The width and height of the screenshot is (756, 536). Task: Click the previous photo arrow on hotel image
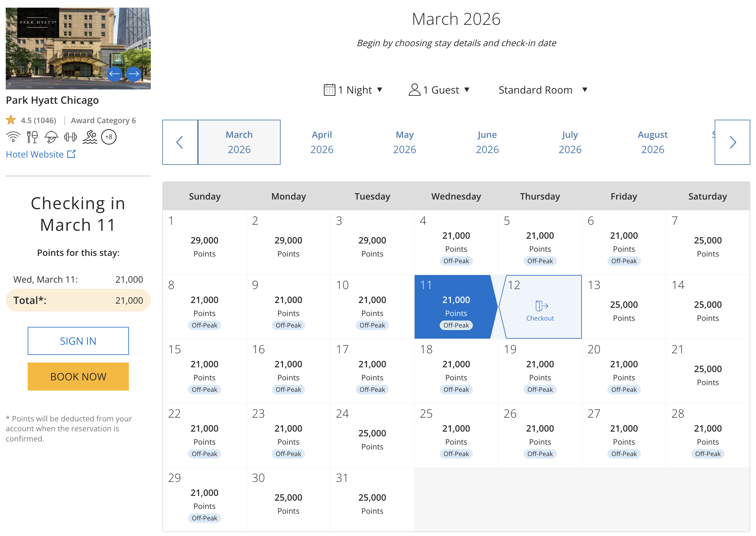click(115, 74)
